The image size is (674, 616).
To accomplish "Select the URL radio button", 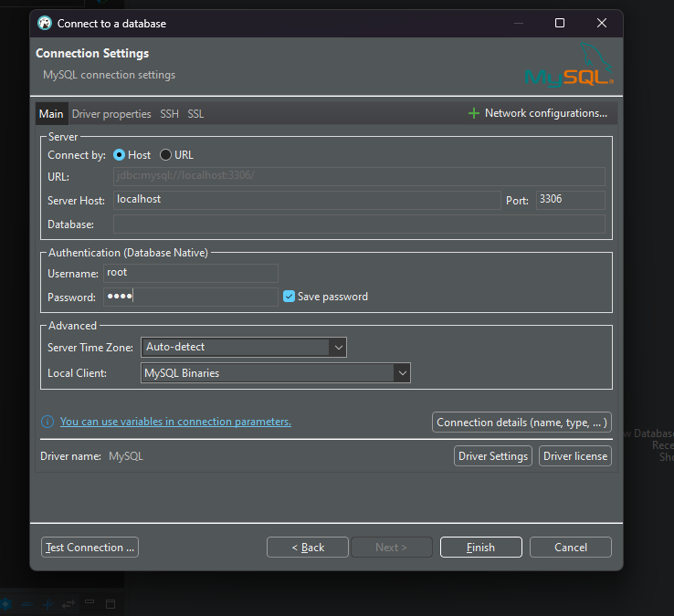I will click(165, 155).
